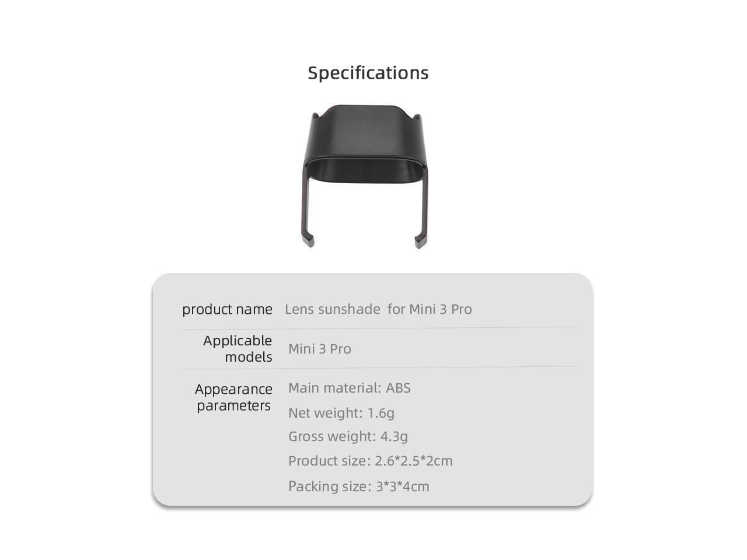Click the dark hood opening of sunshade
This screenshot has width=747, height=560.
[365, 170]
